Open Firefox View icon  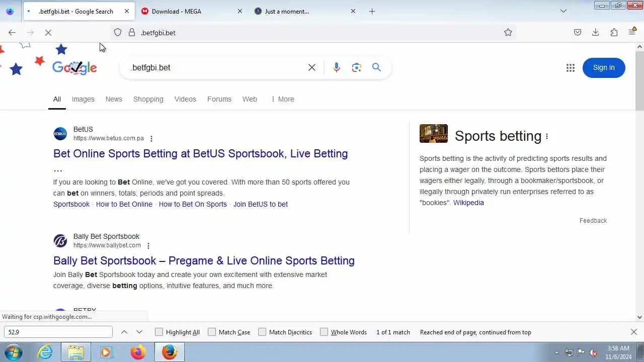coord(10,11)
